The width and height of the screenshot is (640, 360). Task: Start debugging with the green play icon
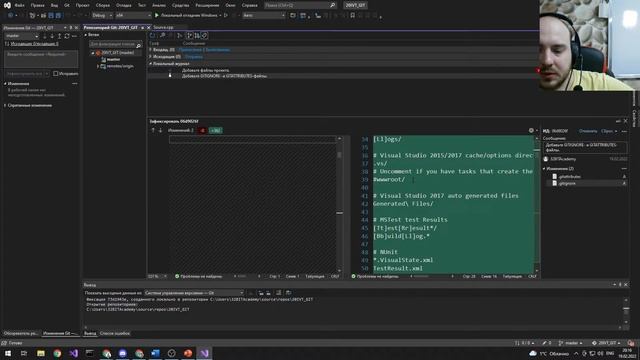point(156,16)
